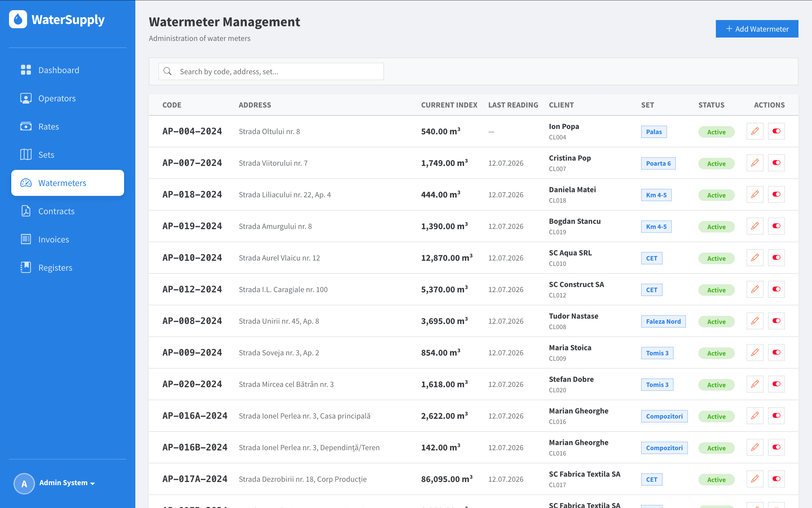812x508 pixels.
Task: Click Km 4-5 badge for Daniela Matei
Action: pyautogui.click(x=656, y=195)
